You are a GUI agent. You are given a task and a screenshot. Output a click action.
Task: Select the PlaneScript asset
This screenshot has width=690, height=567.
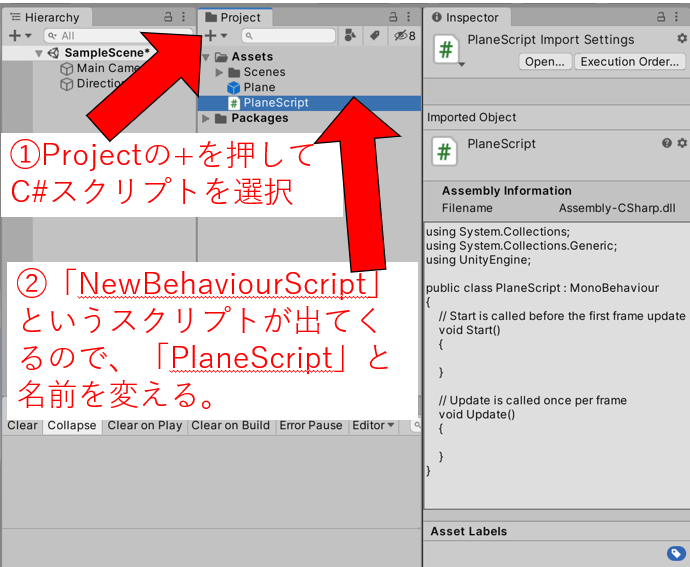pos(309,103)
